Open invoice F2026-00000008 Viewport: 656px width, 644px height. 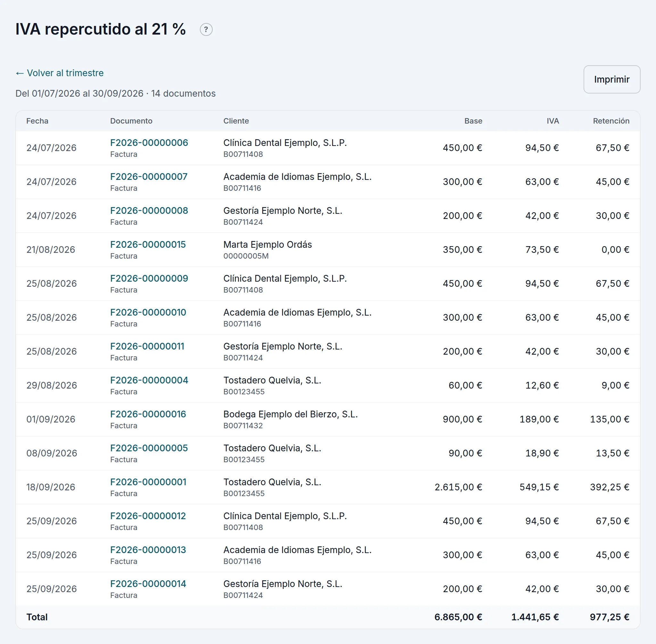[149, 210]
